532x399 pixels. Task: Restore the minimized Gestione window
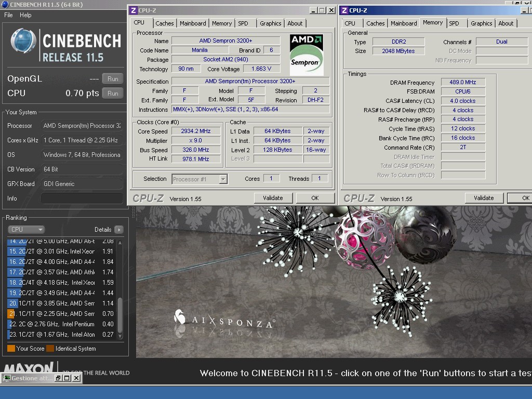point(58,378)
